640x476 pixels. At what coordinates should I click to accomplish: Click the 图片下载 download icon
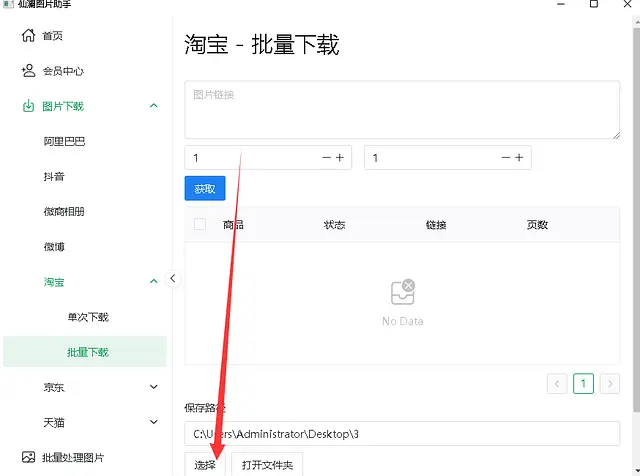coord(28,106)
